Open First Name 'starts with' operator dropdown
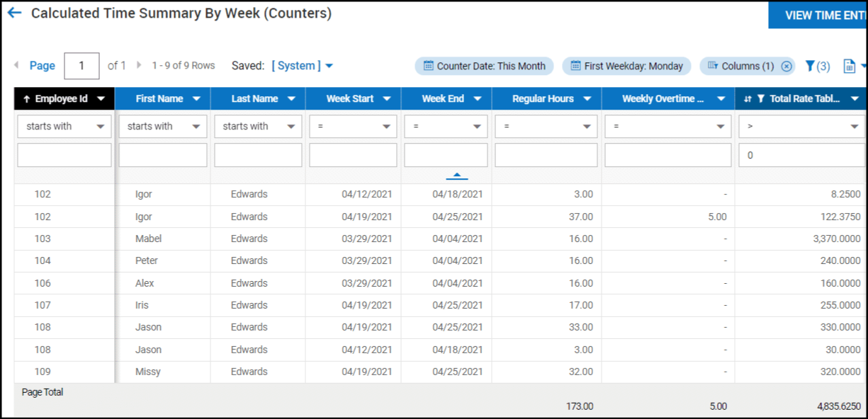This screenshot has height=419, width=868. tap(163, 127)
